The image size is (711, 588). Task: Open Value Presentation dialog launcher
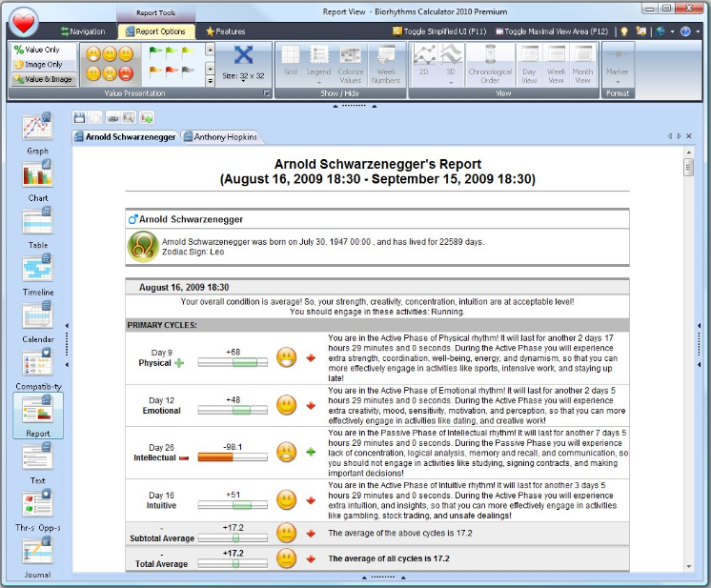coord(267,93)
